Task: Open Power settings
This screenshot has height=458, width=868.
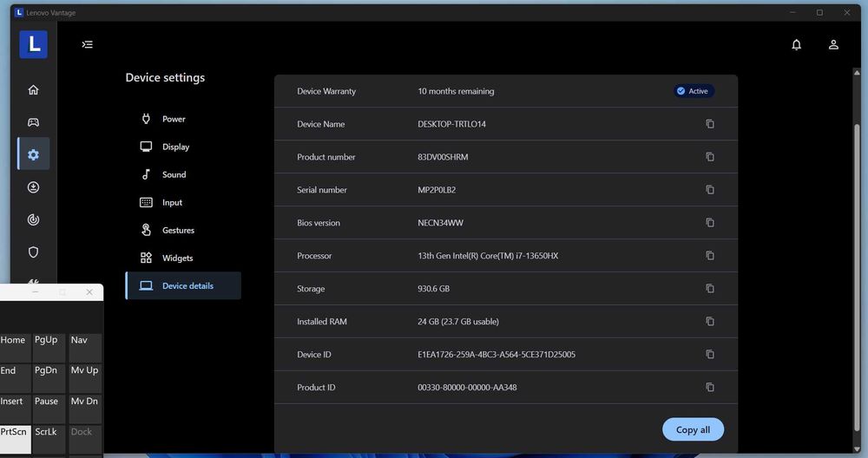Action: (183, 119)
